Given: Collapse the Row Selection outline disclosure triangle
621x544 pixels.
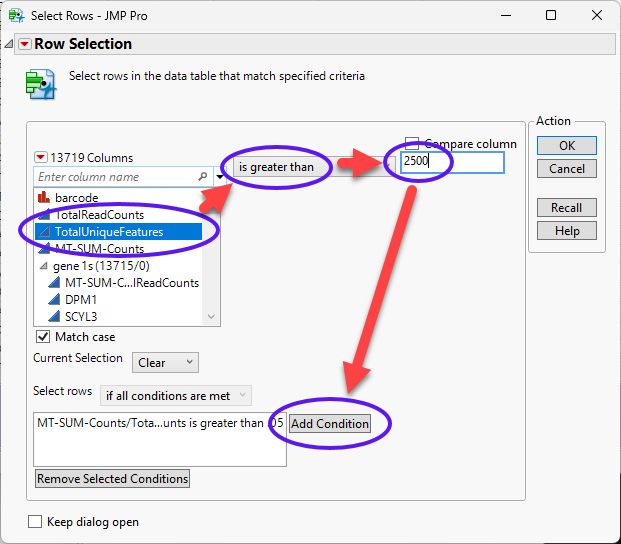Looking at the screenshot, I should (9, 44).
